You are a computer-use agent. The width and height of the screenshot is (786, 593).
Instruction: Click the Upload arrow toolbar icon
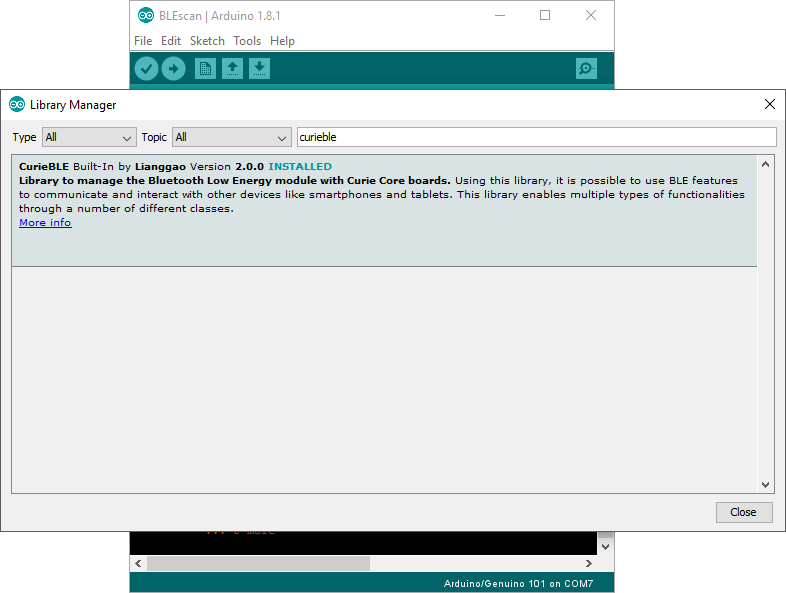(173, 69)
